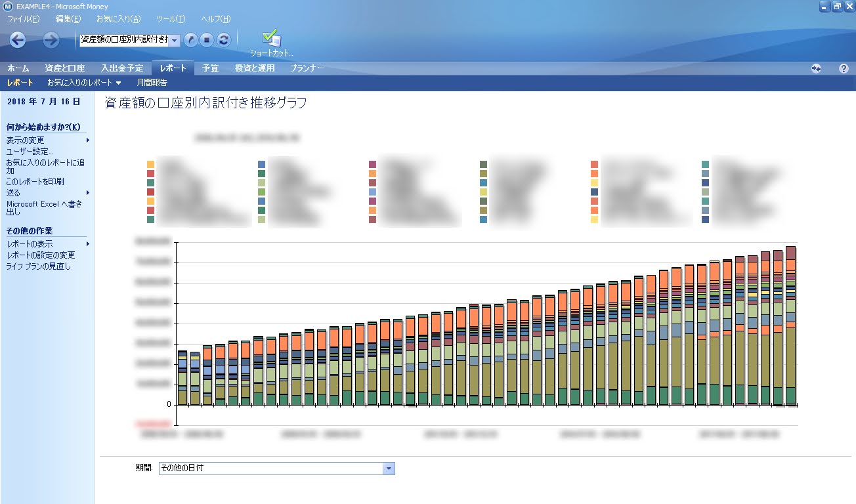The image size is (856, 504).
Task: Switch to the 入出金予定 tab
Action: 122,68
